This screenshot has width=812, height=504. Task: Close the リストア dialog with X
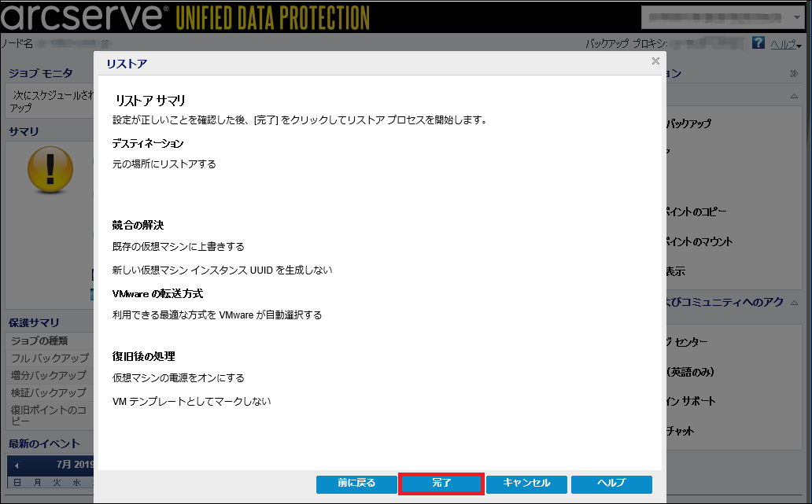tap(655, 61)
